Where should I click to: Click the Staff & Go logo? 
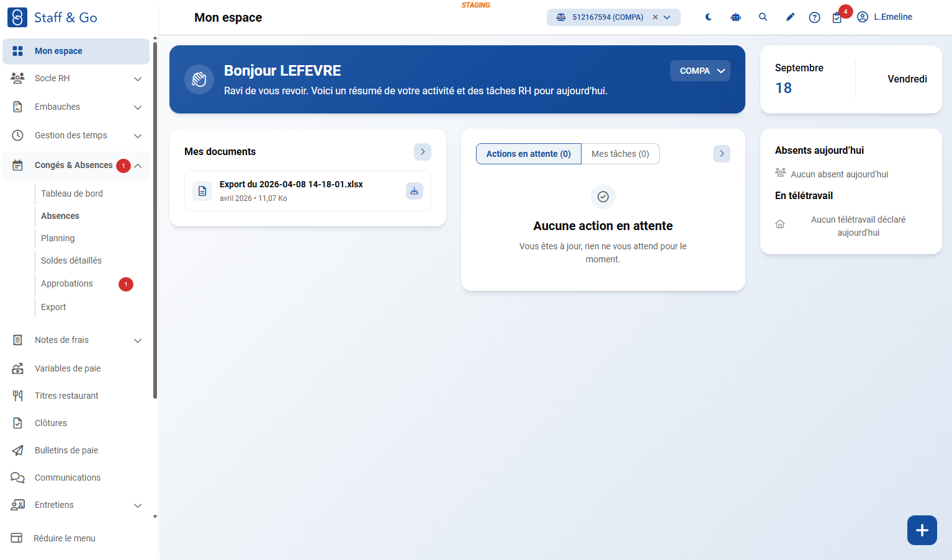[x=52, y=17]
